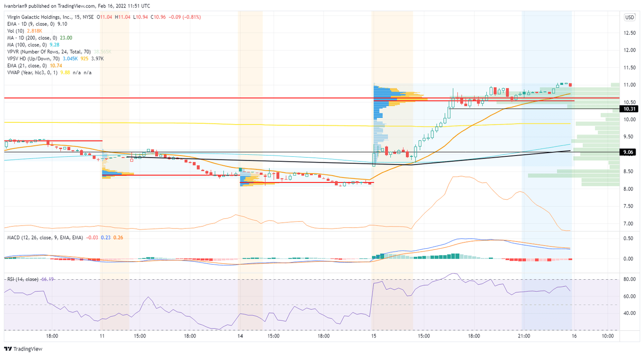Select the VPVR indicator legend
Viewport: 644px width, 356px height.
49,52
